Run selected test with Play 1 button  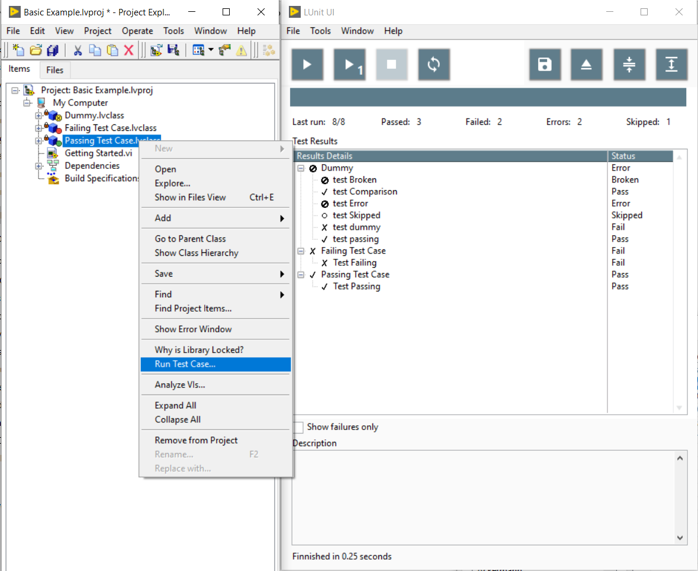[x=349, y=65]
